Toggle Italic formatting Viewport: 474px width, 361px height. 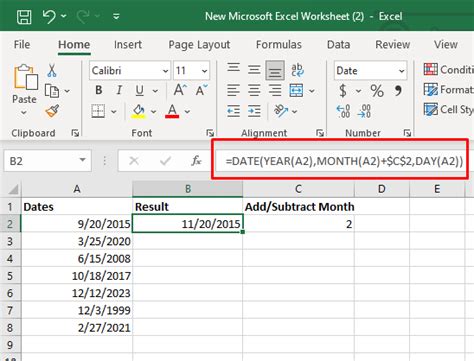tap(119, 90)
